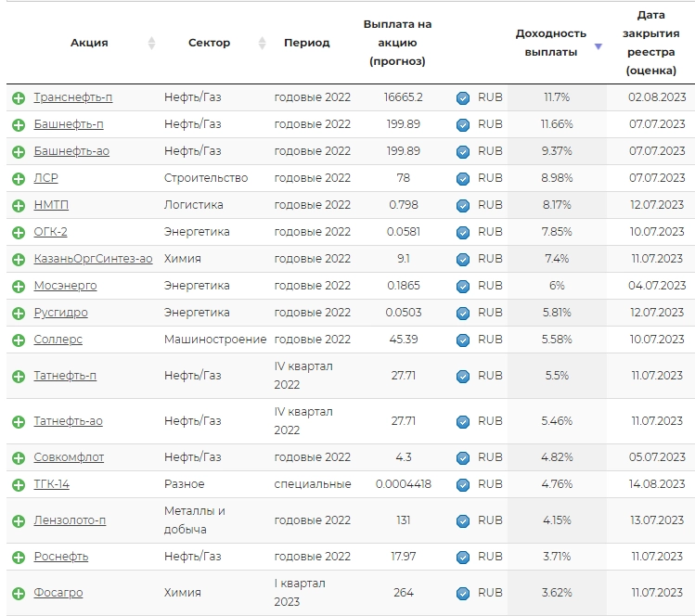
Task: Click the Период column header
Action: 306,44
